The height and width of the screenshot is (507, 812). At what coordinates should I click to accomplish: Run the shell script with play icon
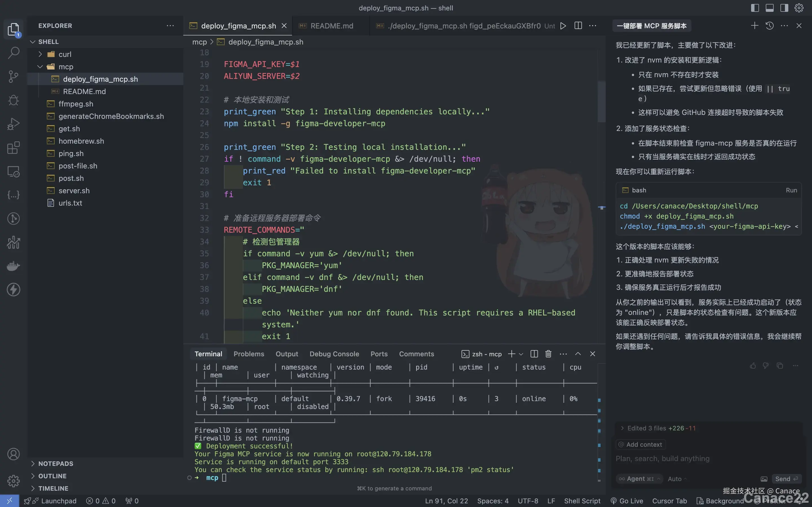[x=563, y=26]
